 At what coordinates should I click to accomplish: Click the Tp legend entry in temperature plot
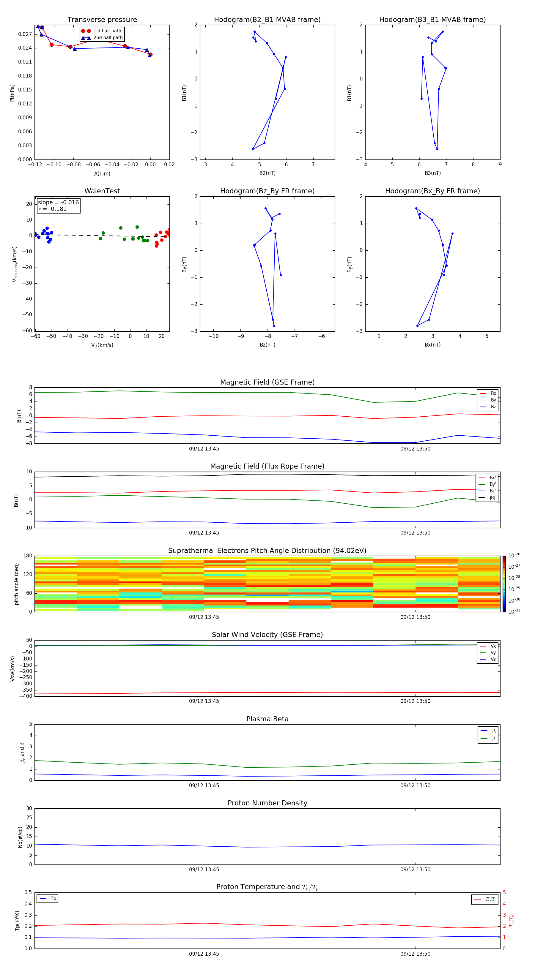coord(48,899)
